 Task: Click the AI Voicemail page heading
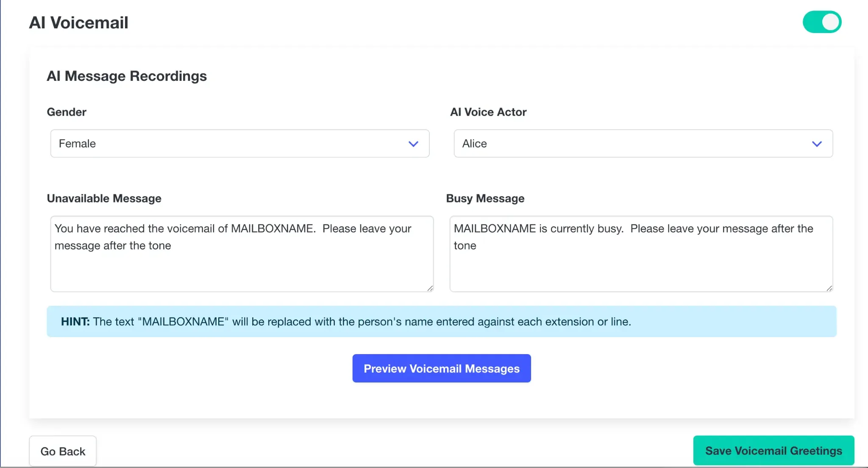click(x=79, y=22)
